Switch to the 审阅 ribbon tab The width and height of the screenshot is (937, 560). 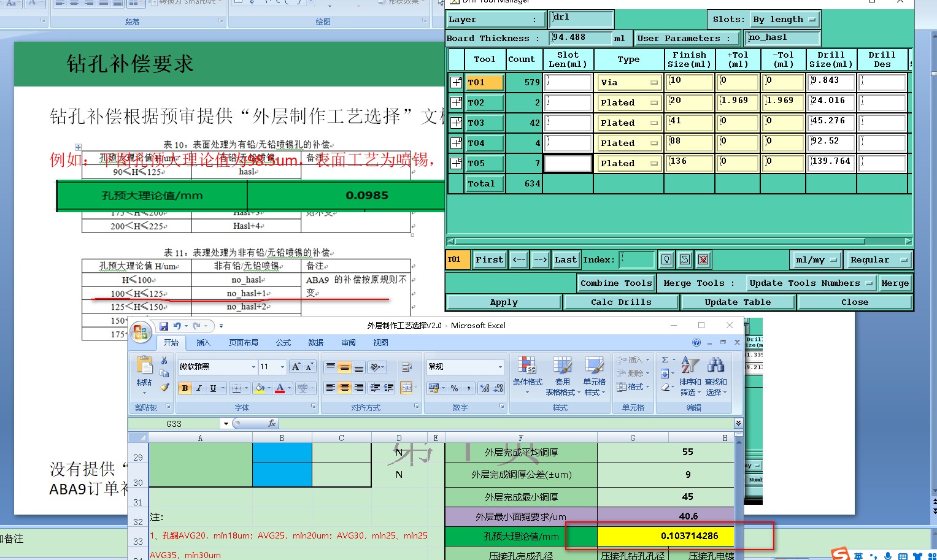click(349, 343)
